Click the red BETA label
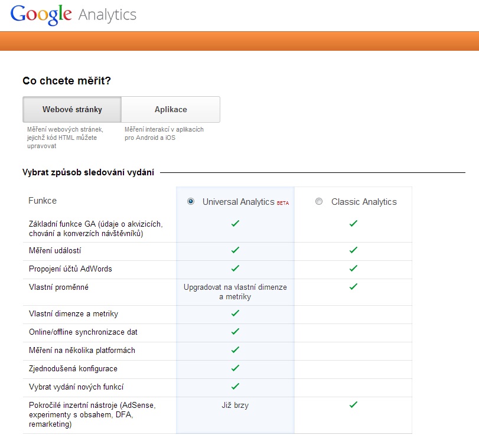 pyautogui.click(x=283, y=202)
